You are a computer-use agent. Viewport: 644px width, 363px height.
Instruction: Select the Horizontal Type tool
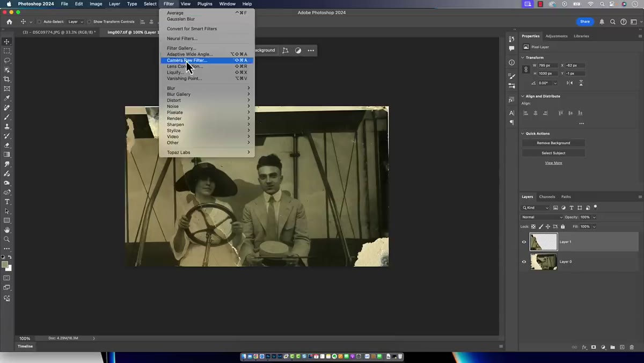7,201
